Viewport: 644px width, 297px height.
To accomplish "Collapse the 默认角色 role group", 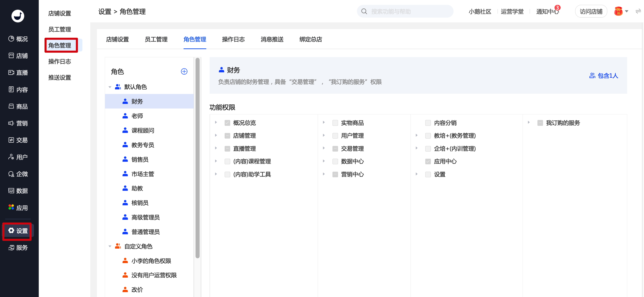I will (110, 87).
